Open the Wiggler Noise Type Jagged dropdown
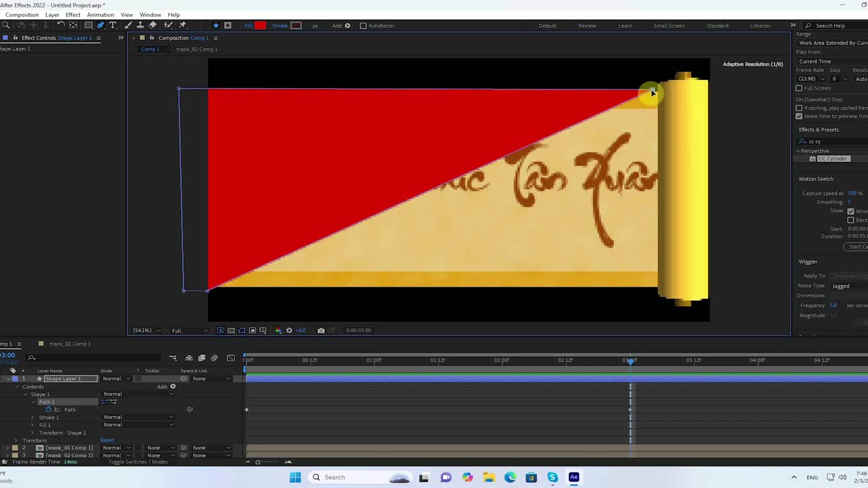The height and width of the screenshot is (488, 868). [x=849, y=286]
